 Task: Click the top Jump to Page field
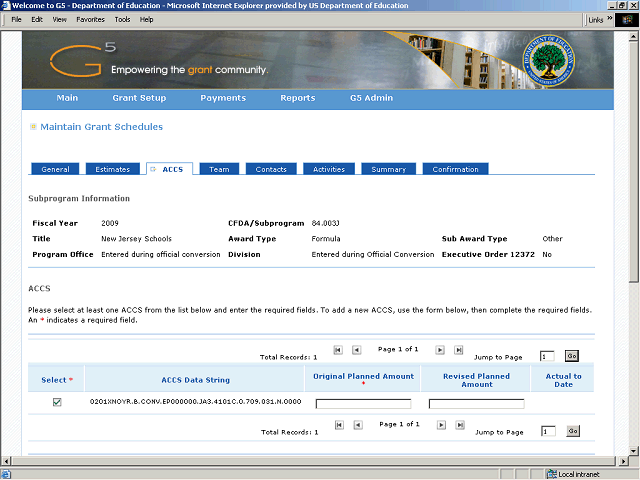tap(547, 356)
